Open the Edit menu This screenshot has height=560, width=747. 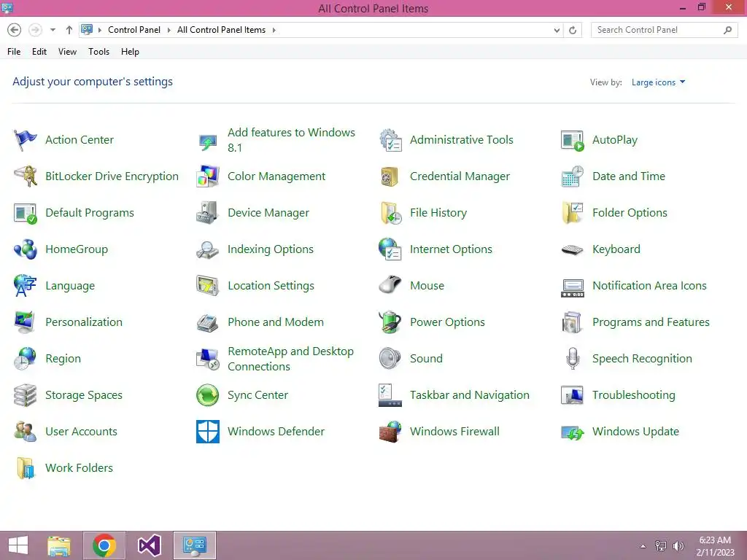[x=39, y=52]
